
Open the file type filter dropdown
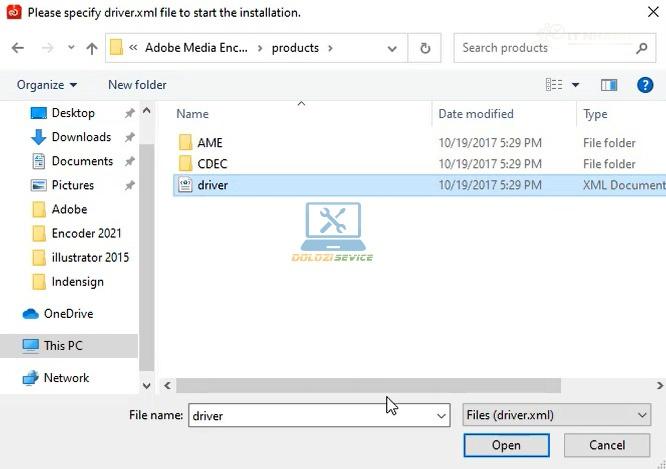pos(557,415)
